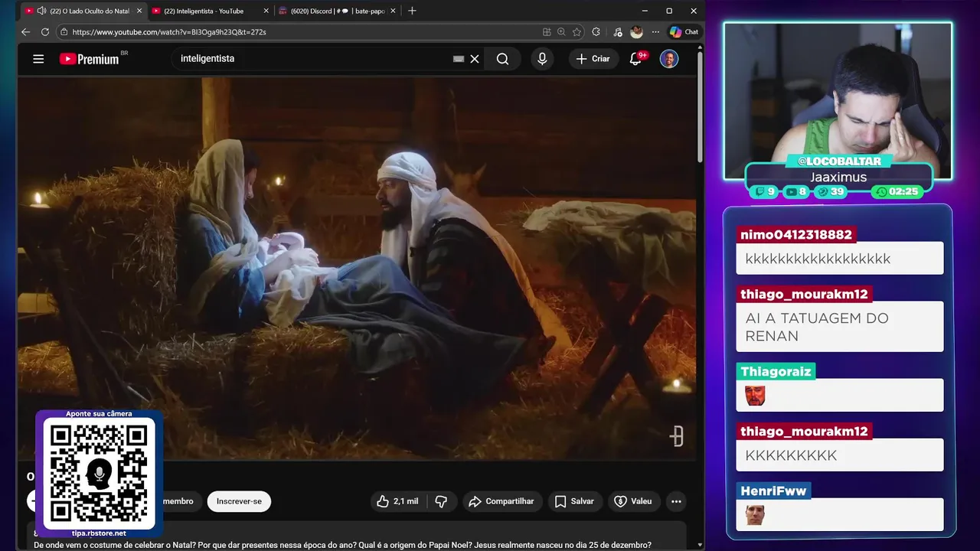Open browser extensions puzzle icon

596,32
